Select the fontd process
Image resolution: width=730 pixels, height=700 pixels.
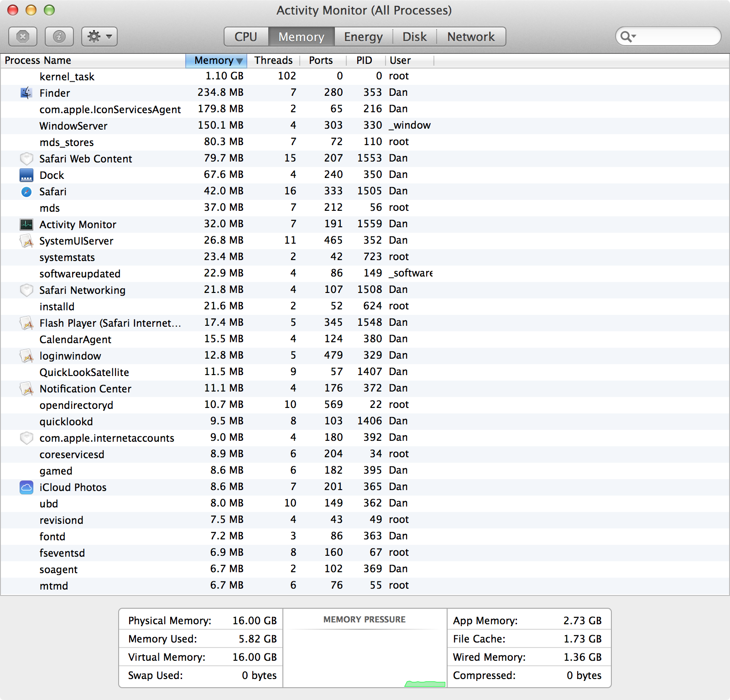click(x=365, y=537)
